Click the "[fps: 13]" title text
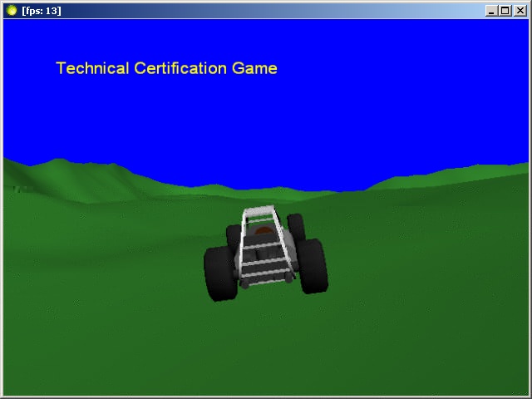 pos(41,10)
